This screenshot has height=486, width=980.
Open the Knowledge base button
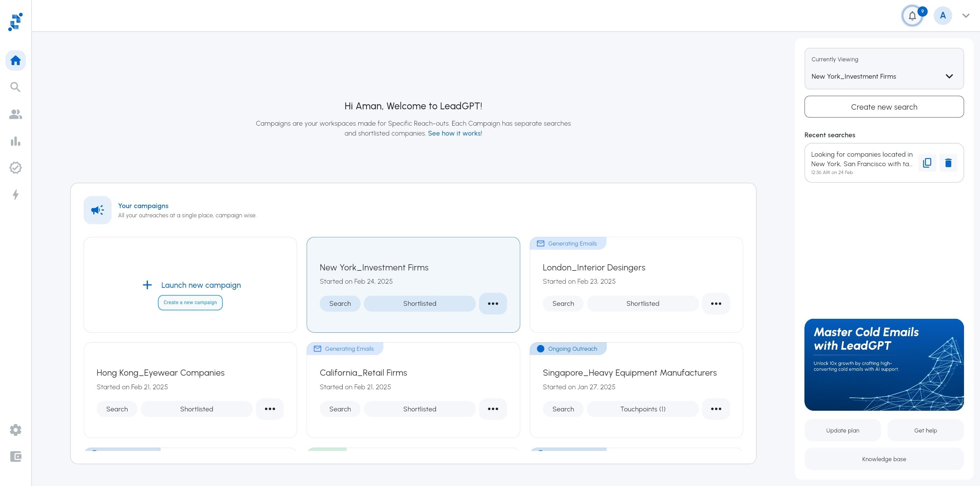click(884, 459)
